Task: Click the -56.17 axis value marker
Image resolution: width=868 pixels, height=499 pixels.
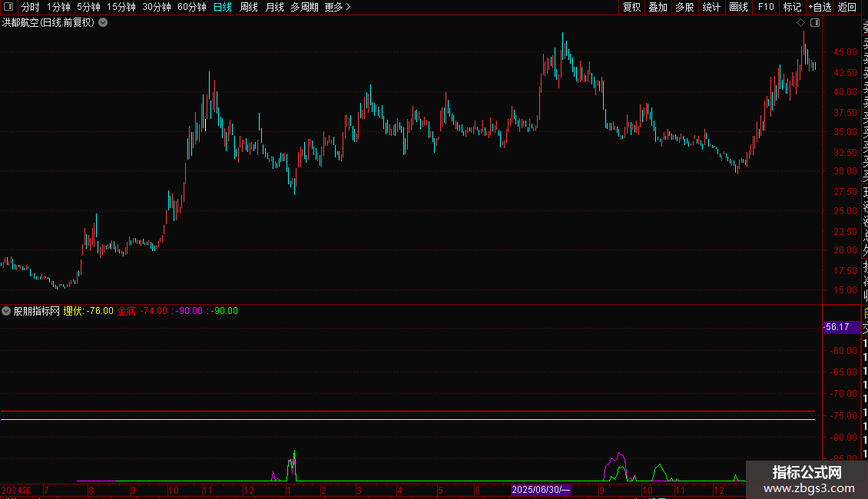Action: (841, 327)
